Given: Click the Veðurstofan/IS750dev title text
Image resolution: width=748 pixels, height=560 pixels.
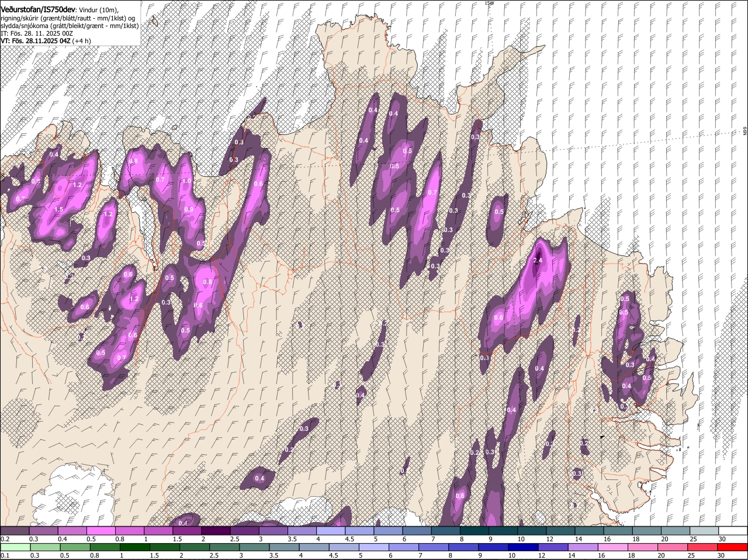Looking at the screenshot, I should pyautogui.click(x=38, y=9).
